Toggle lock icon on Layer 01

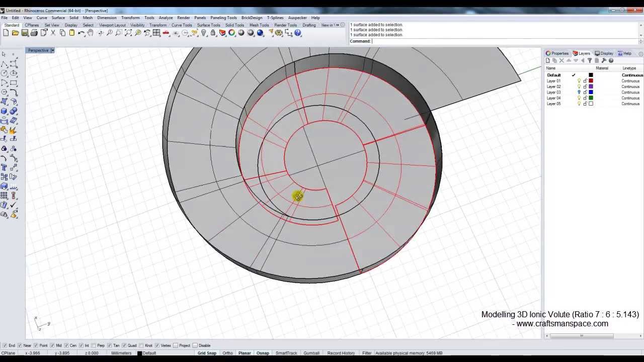[x=585, y=81]
